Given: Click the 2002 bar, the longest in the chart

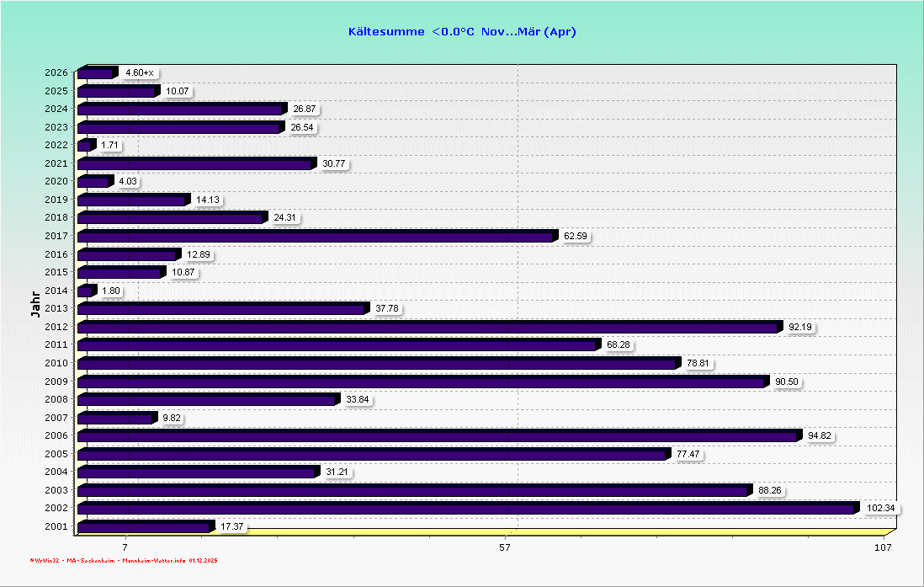Looking at the screenshot, I should [467, 509].
